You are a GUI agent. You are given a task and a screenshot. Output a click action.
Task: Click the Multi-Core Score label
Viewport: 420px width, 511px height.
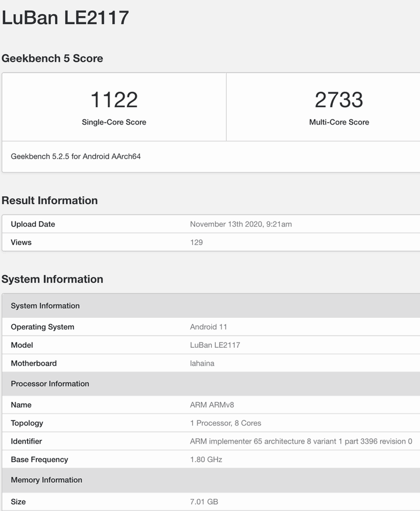[x=339, y=122]
